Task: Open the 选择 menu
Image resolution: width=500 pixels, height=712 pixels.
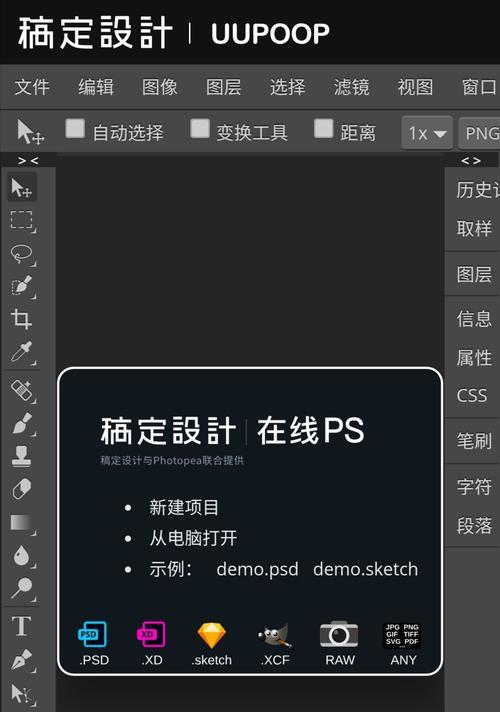Action: (x=287, y=87)
